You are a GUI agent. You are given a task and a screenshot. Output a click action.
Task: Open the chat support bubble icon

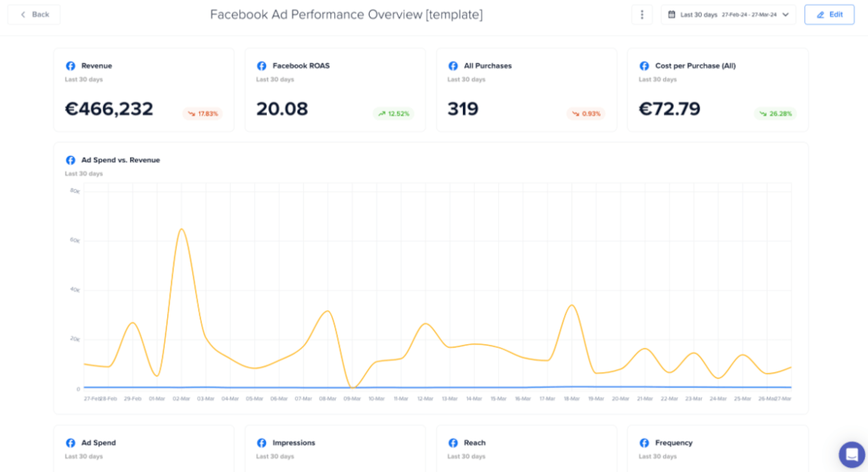pos(852,455)
